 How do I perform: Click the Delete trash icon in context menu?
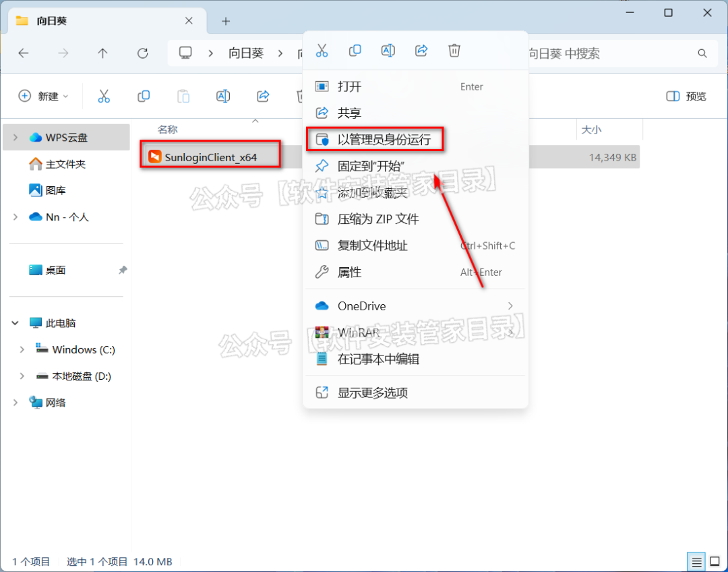click(x=454, y=51)
